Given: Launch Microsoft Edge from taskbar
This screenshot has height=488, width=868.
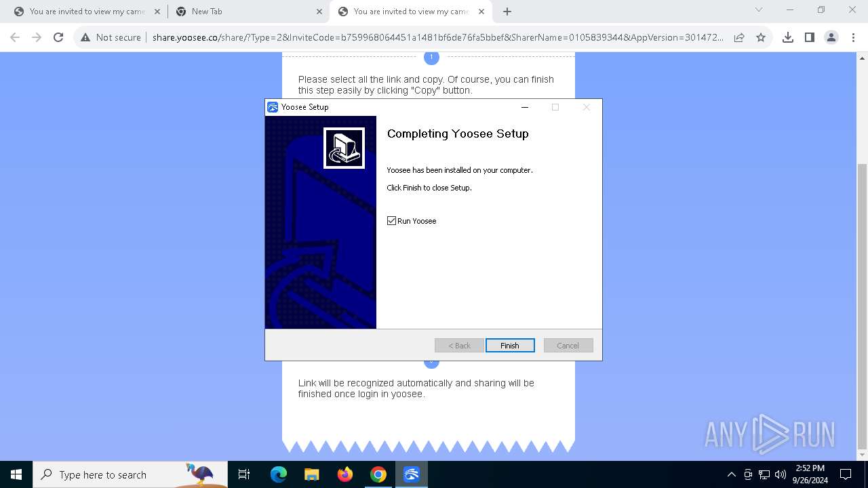Looking at the screenshot, I should click(x=279, y=474).
